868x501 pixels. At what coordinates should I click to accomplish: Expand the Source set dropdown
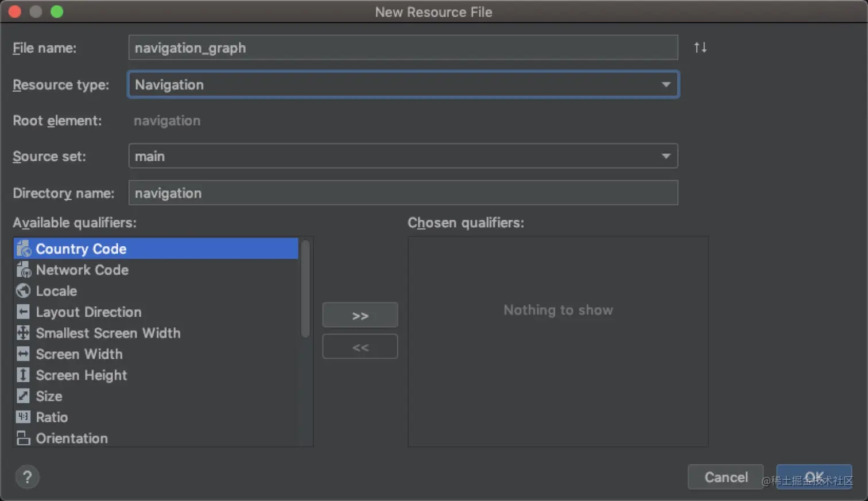(x=403, y=156)
